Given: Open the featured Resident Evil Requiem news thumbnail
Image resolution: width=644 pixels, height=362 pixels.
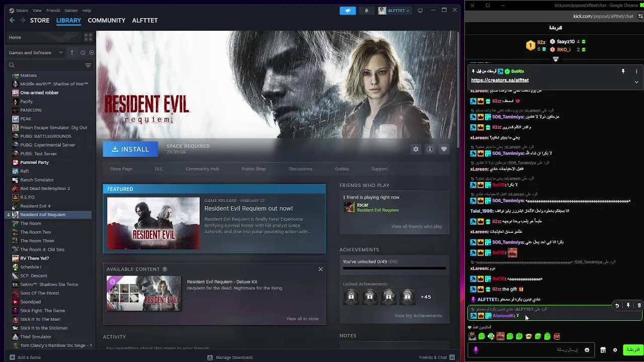Looking at the screenshot, I should coord(153,223).
